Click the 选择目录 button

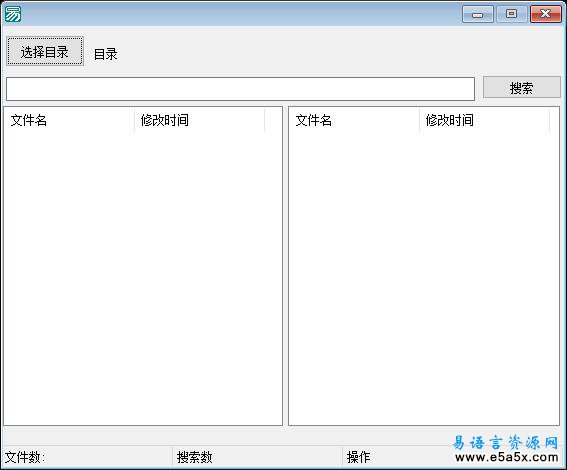[45, 51]
